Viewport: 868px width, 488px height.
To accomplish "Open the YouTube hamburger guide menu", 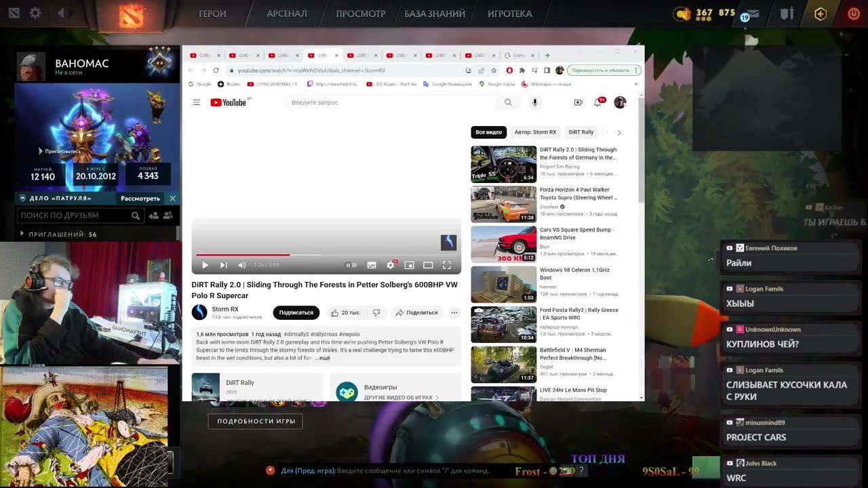I will click(196, 102).
